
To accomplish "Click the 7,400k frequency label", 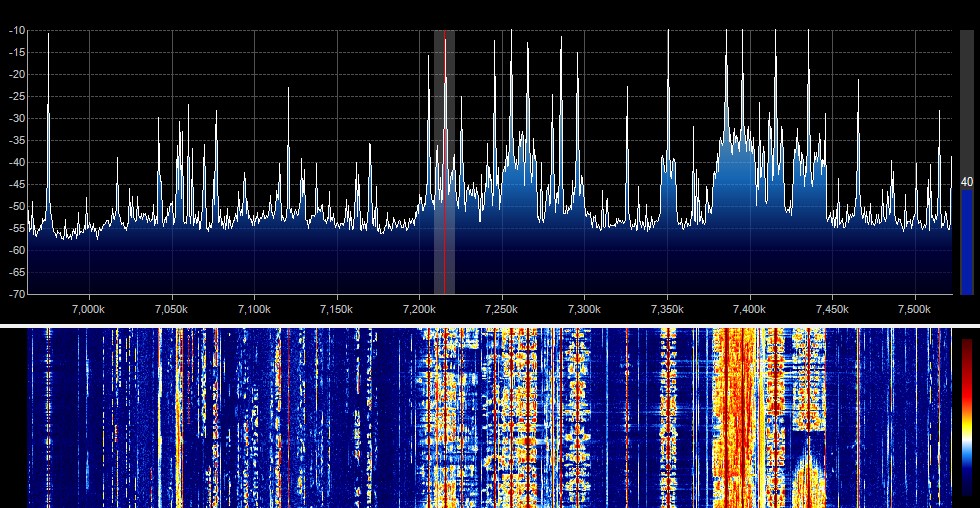I will (749, 309).
